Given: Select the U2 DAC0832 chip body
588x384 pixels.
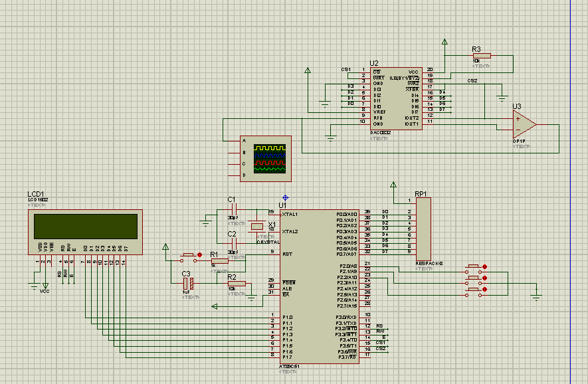Looking at the screenshot, I should pos(397,98).
